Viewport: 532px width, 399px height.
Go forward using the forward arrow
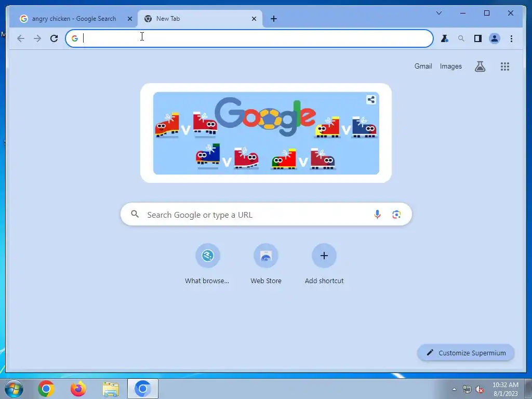[37, 38]
